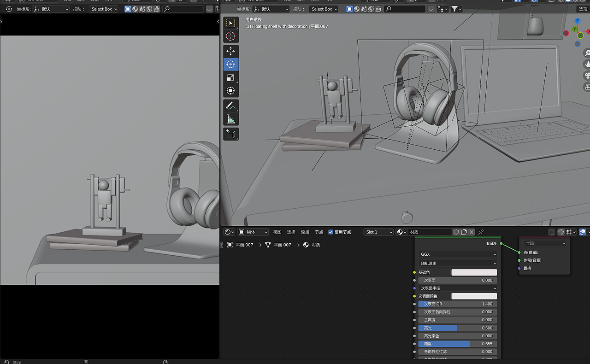This screenshot has width=590, height=364.
Task: Activate the Annotate tool
Action: coord(230,106)
